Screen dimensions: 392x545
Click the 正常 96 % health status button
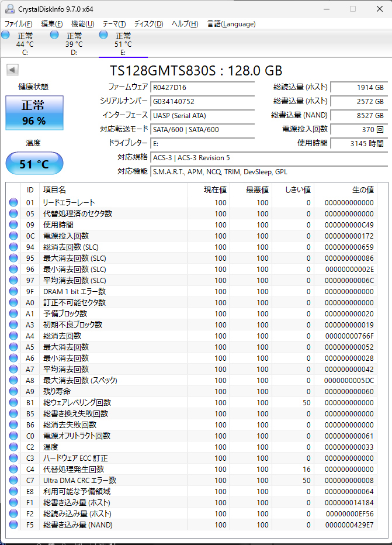click(34, 113)
